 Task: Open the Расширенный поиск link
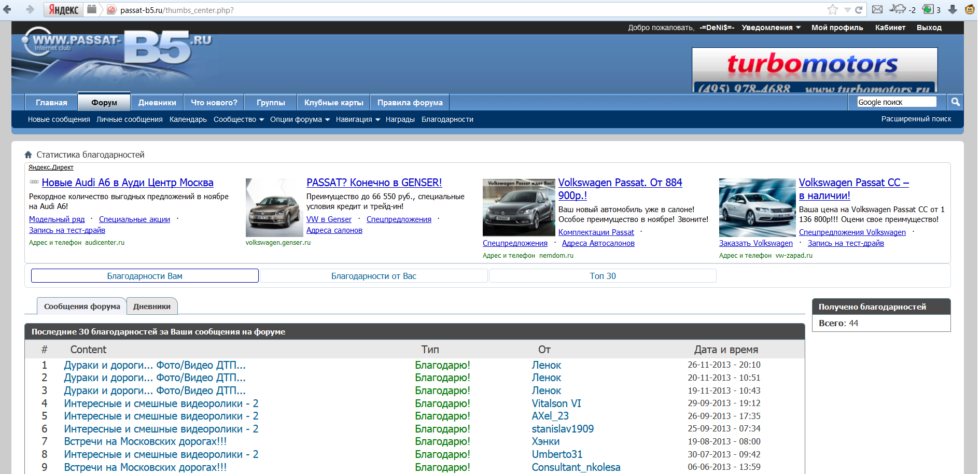point(916,119)
